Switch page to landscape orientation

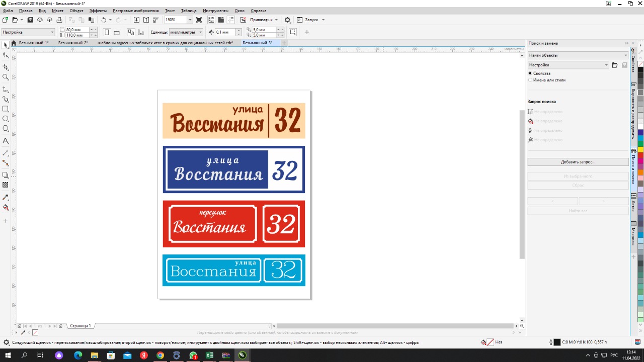(116, 32)
